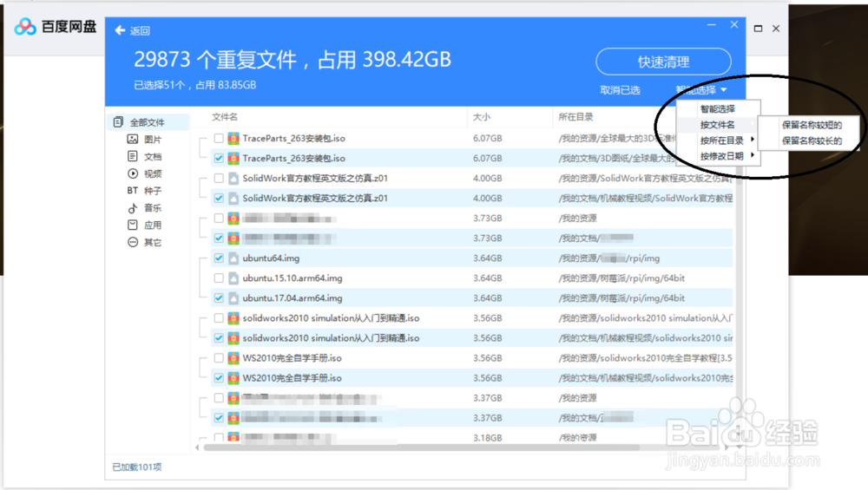The image size is (868, 490).
Task: Open the 音乐 note icon category
Action: coord(132,208)
